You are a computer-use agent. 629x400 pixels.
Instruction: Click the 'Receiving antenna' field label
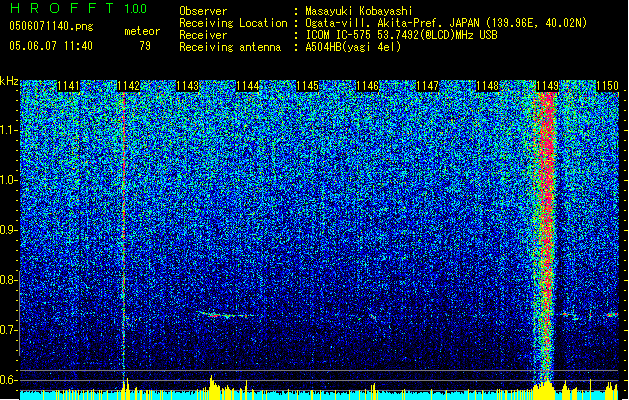(x=230, y=47)
